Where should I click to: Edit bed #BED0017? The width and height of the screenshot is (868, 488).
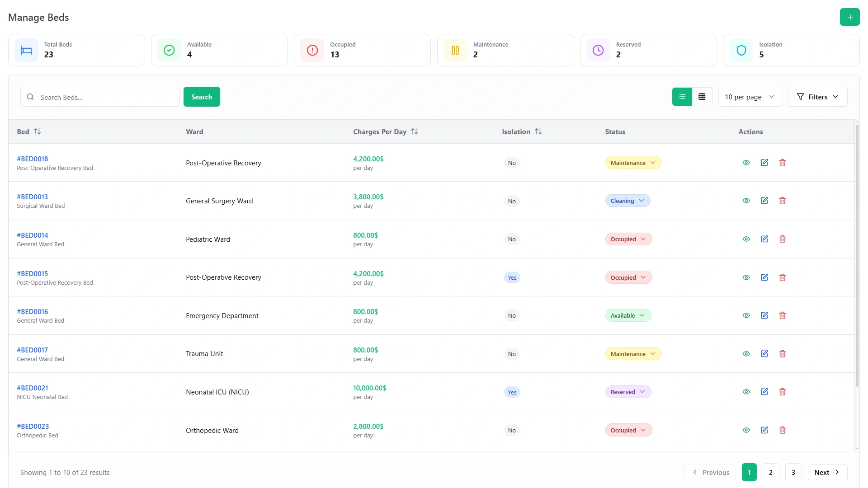tap(764, 354)
